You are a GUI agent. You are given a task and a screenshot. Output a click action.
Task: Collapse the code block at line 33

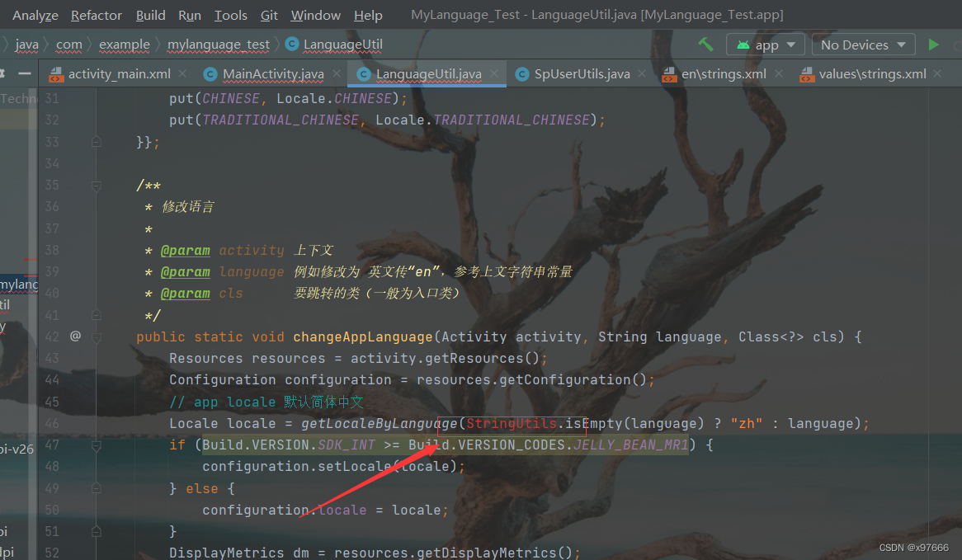coord(97,143)
